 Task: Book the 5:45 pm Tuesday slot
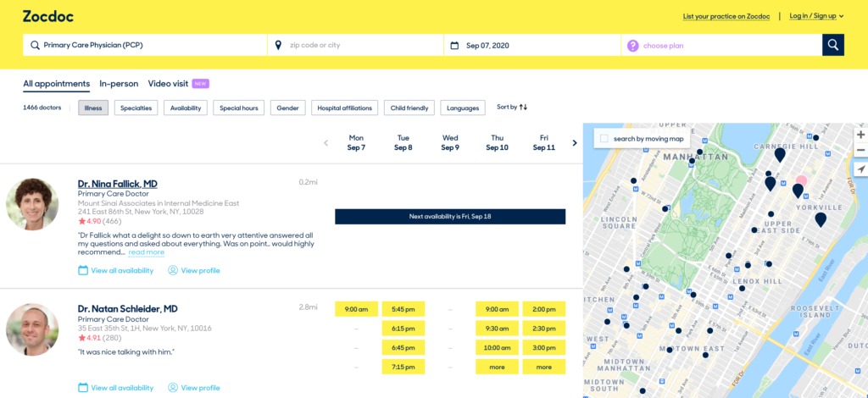[403, 309]
